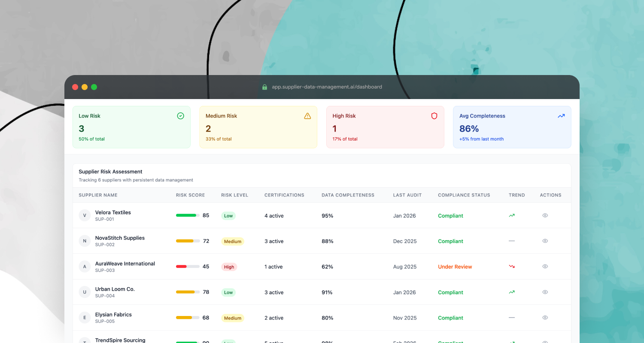Click the NovaStitch Supplies supplier name
The image size is (644, 343).
120,238
